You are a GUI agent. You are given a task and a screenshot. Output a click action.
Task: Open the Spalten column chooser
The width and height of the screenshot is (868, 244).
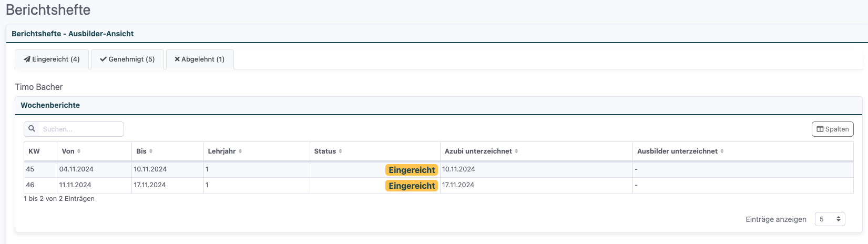tap(832, 129)
